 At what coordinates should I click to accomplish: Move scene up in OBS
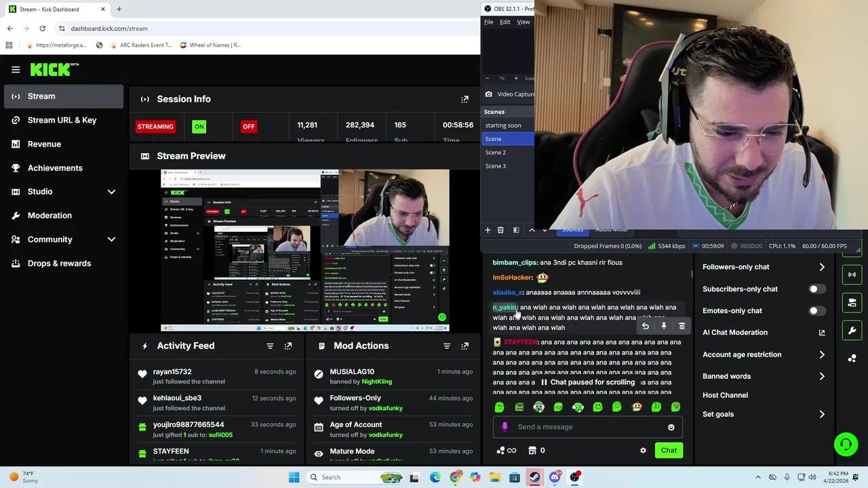point(532,230)
